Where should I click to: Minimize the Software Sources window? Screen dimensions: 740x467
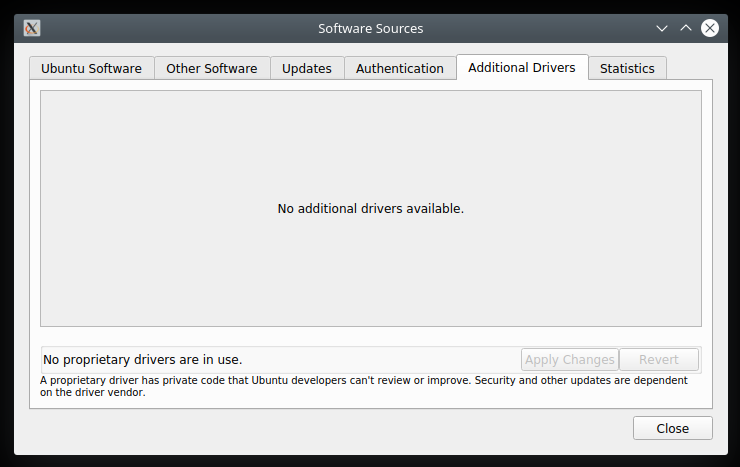(x=661, y=28)
